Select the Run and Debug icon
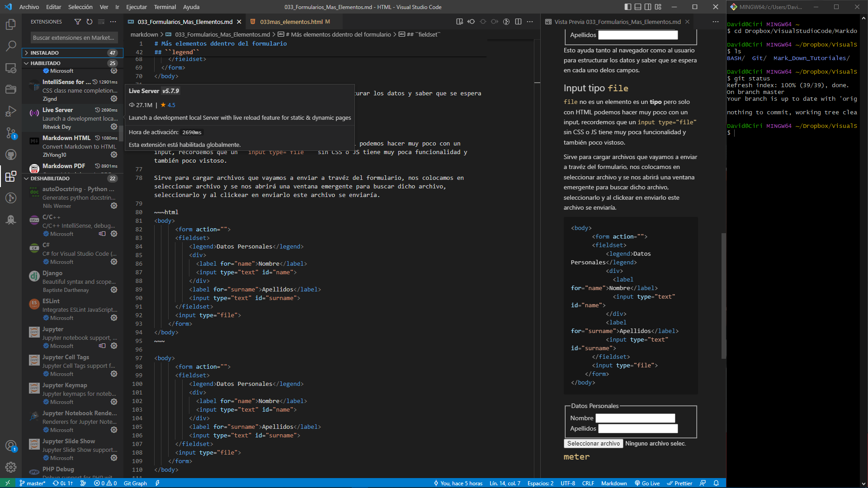 click(x=11, y=112)
